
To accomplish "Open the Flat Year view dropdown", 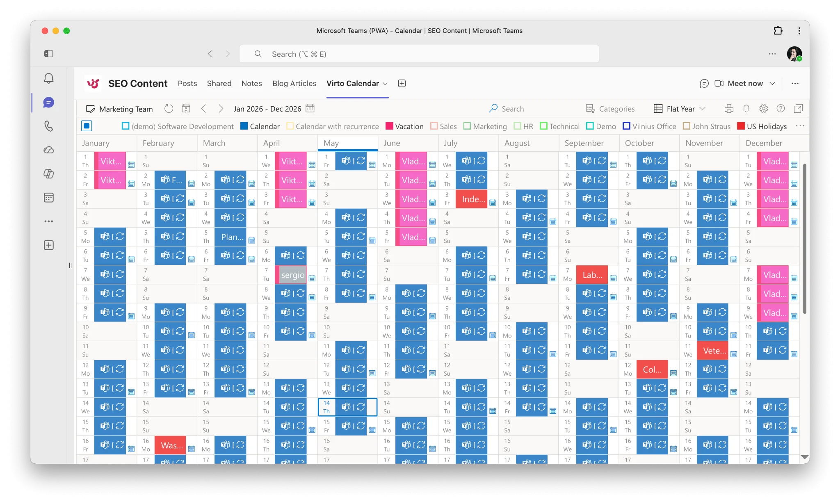I will point(679,109).
